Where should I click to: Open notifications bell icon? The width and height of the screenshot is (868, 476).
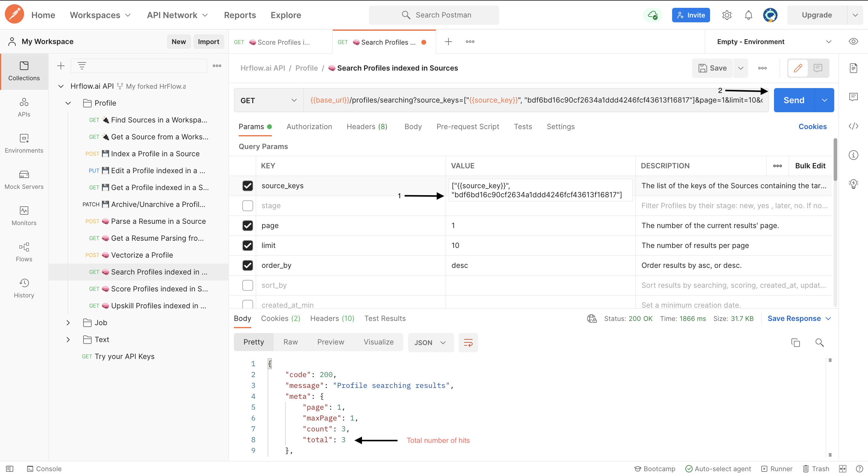coord(748,15)
